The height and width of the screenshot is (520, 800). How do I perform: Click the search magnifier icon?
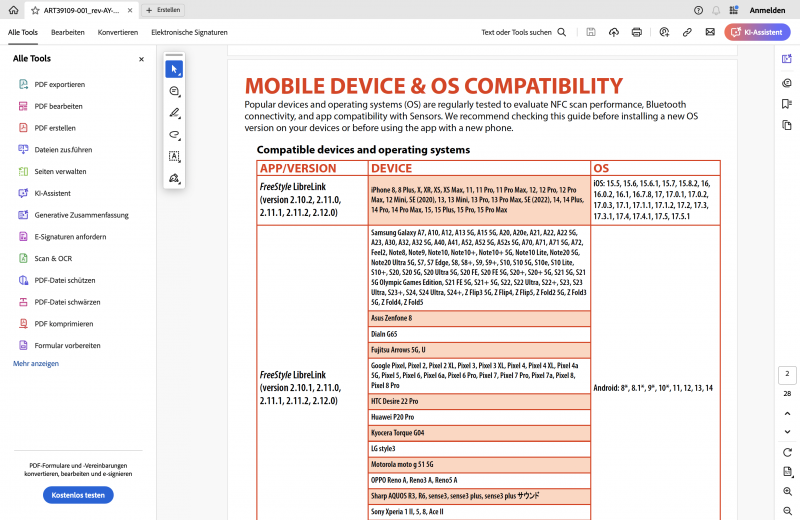562,32
